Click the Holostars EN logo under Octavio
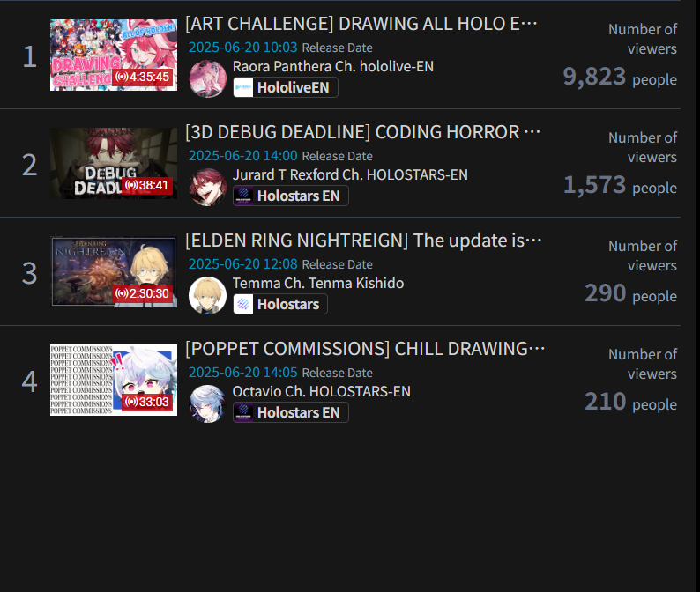The image size is (700, 592). [243, 412]
